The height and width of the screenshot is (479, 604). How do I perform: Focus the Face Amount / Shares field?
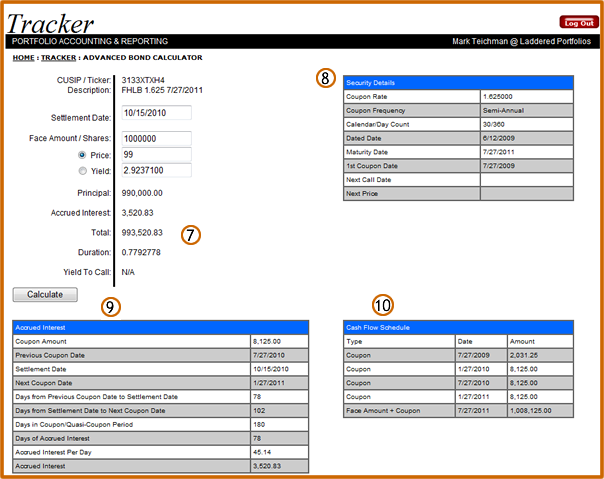point(156,138)
